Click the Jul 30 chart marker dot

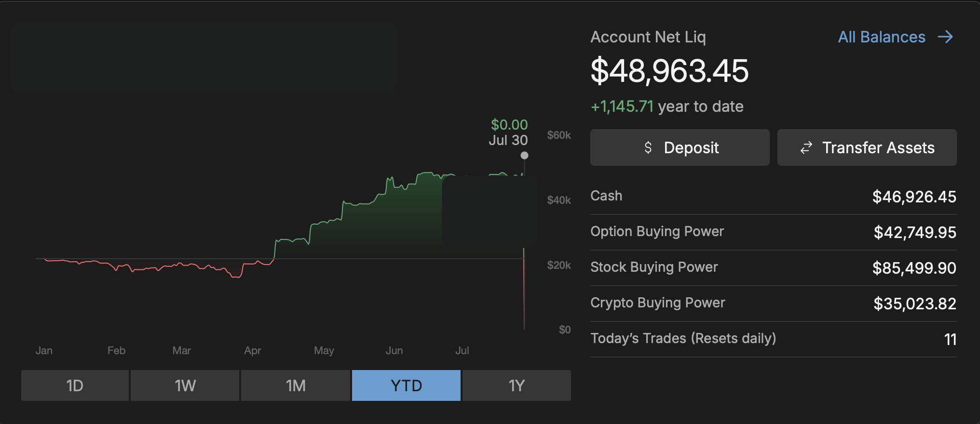click(524, 155)
